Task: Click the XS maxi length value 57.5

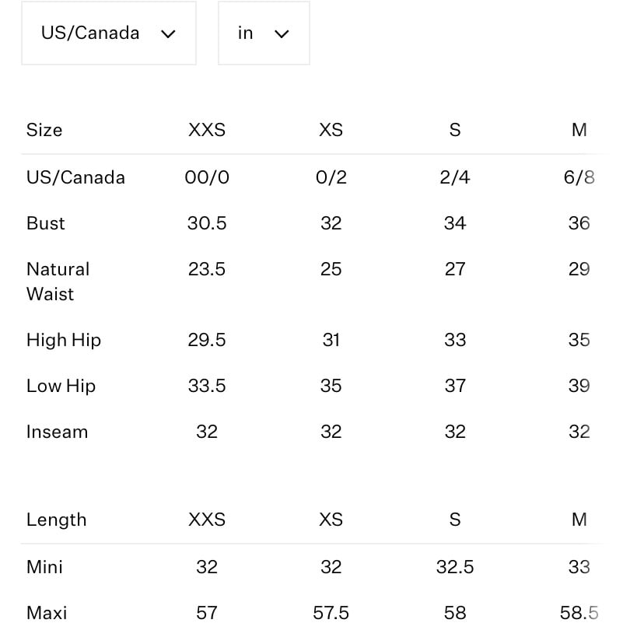Action: (331, 613)
